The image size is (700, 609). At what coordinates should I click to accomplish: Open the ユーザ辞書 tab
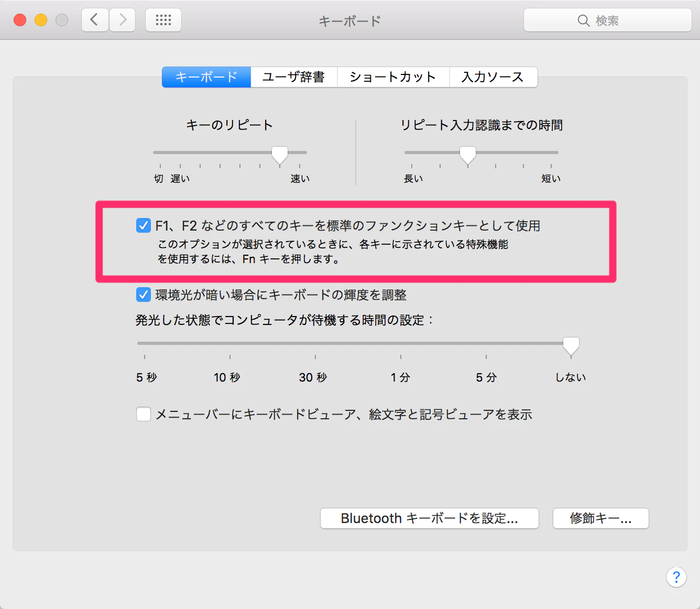[x=294, y=77]
